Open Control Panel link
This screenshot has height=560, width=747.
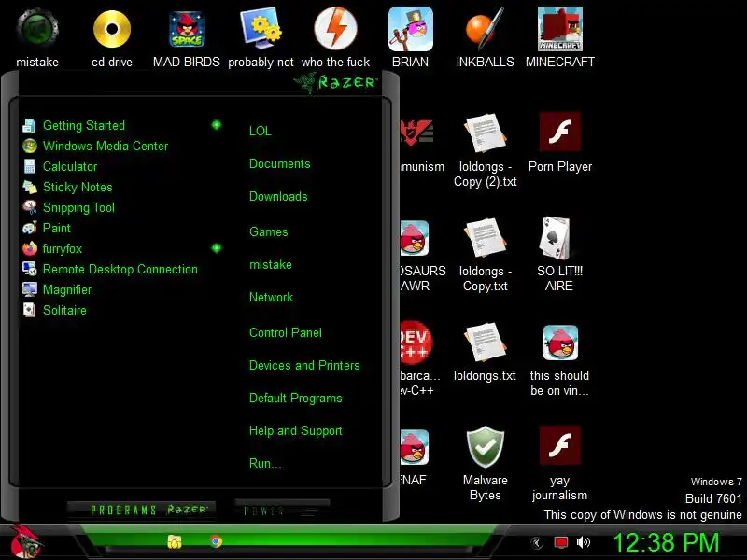[x=286, y=332]
